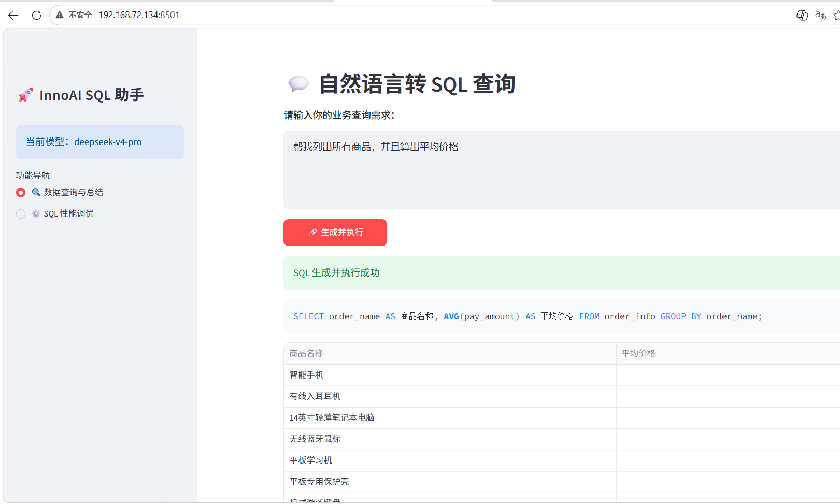Click the 请输入你的业务查询需求 label

point(339,115)
